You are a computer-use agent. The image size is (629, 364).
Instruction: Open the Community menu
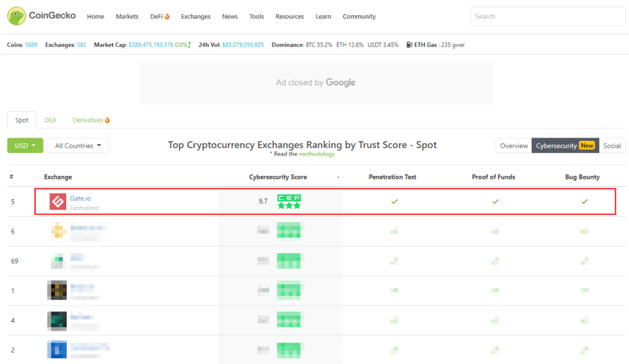click(x=359, y=16)
